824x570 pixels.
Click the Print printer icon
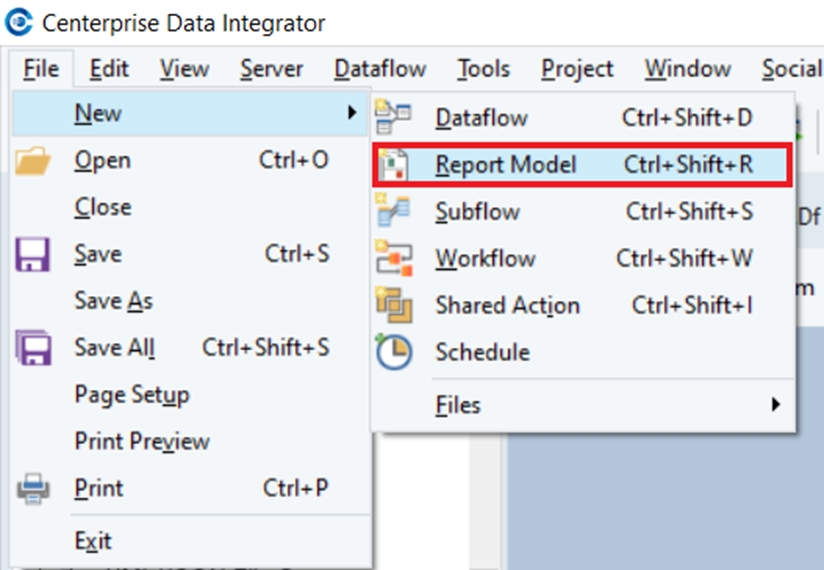pos(34,489)
